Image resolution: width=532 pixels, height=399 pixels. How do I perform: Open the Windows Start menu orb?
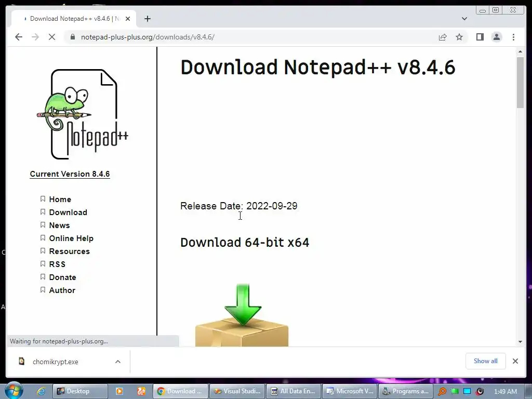tap(14, 391)
